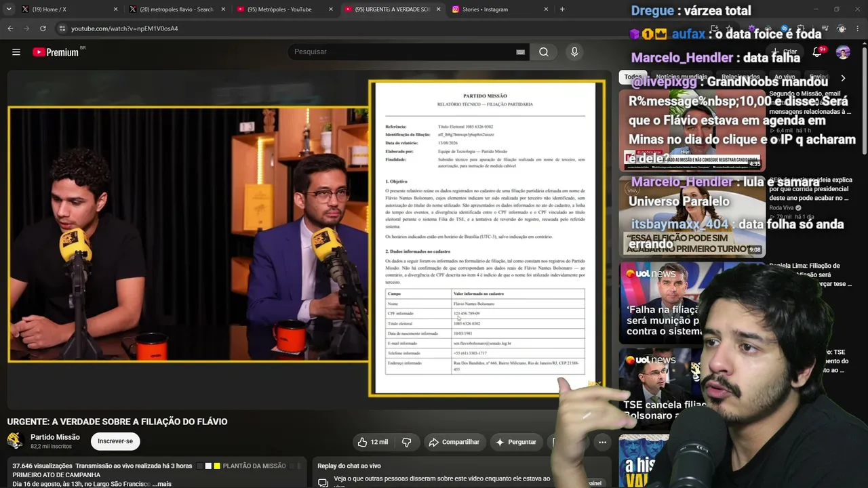Click the Criar button

785,52
